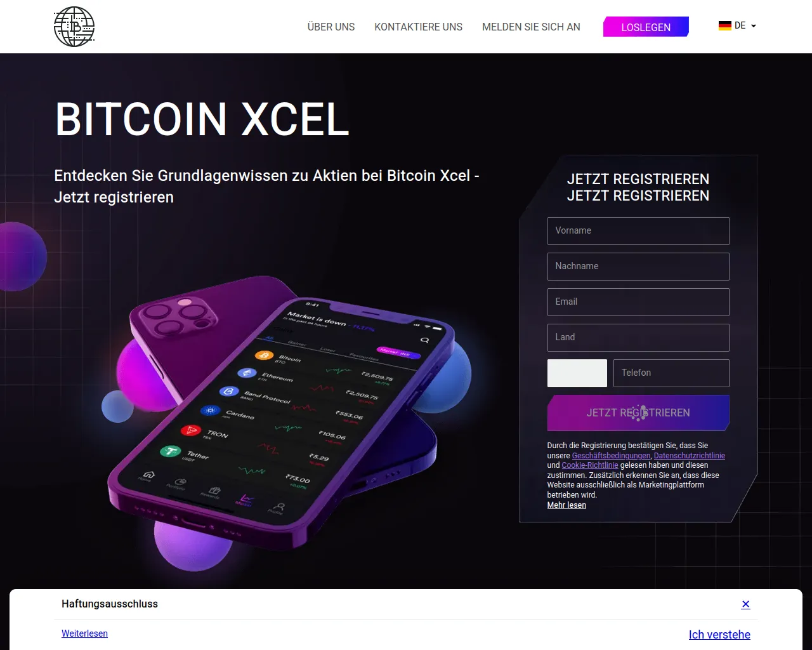Open the Über Uns menu item

pos(331,27)
